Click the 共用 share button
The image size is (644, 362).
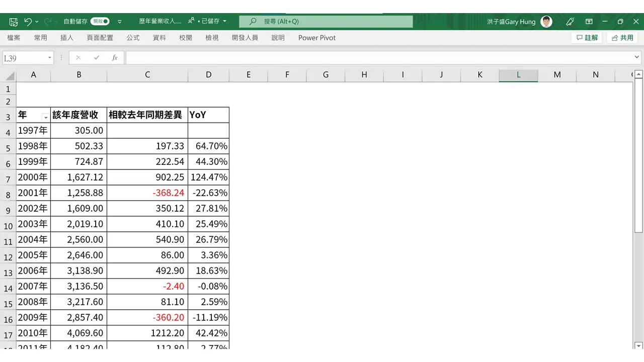[622, 38]
